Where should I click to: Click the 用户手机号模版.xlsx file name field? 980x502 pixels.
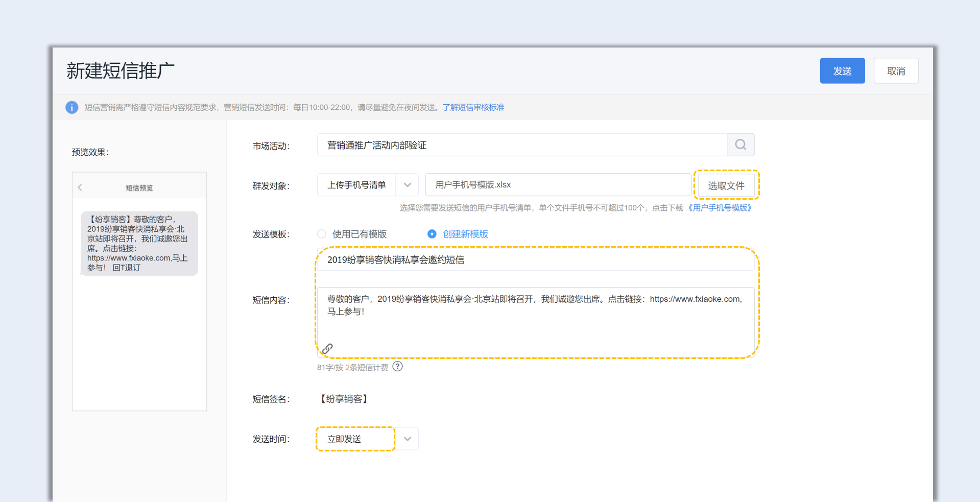click(558, 185)
